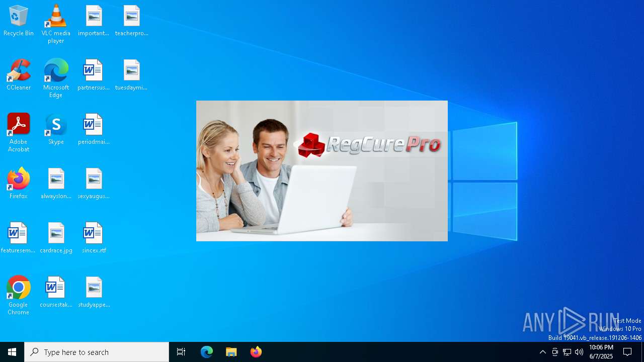The height and width of the screenshot is (362, 644).
Task: Select the alwayslon... image file icon
Action: click(x=56, y=184)
